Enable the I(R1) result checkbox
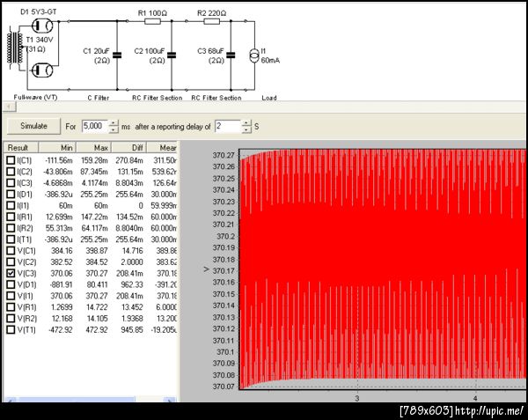 point(11,217)
